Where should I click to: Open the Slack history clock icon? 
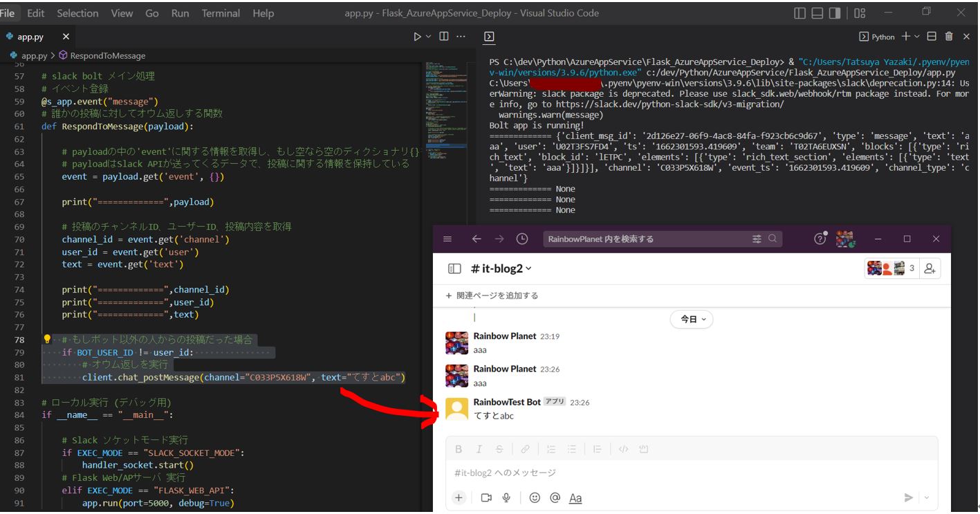522,239
